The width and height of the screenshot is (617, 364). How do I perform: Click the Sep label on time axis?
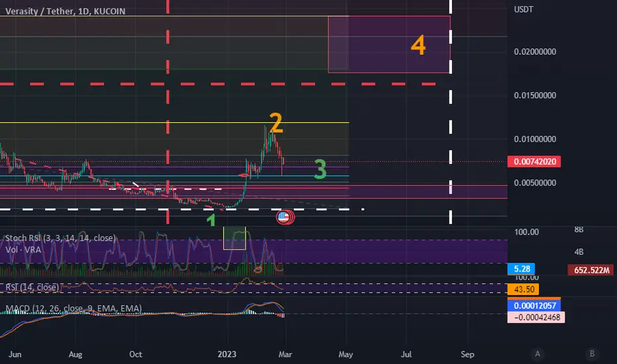(x=467, y=354)
